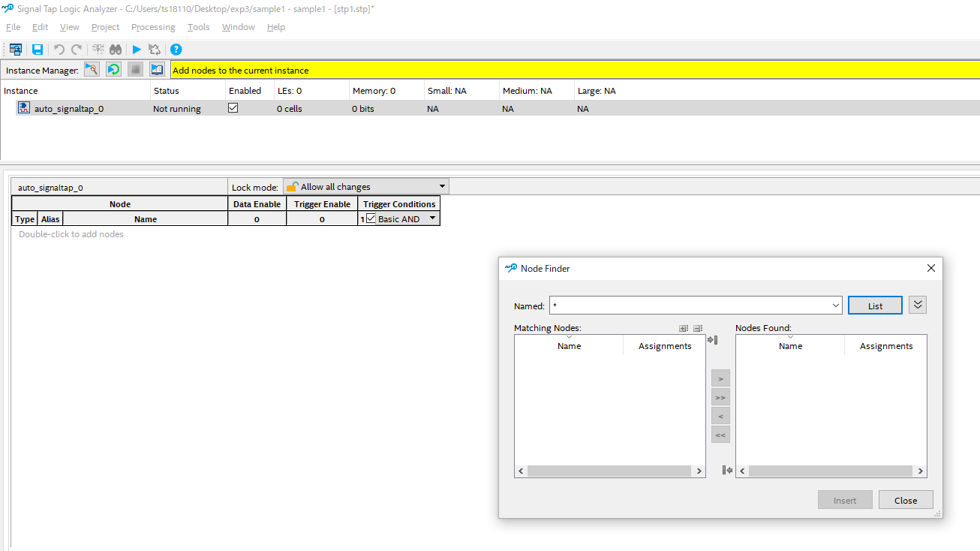Click sort chevron above Matching Nodes Name
The height and width of the screenshot is (551, 980).
click(x=569, y=337)
